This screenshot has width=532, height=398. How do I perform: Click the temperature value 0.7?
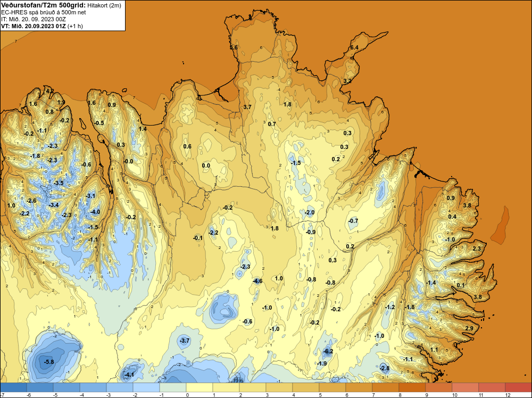coord(272,124)
